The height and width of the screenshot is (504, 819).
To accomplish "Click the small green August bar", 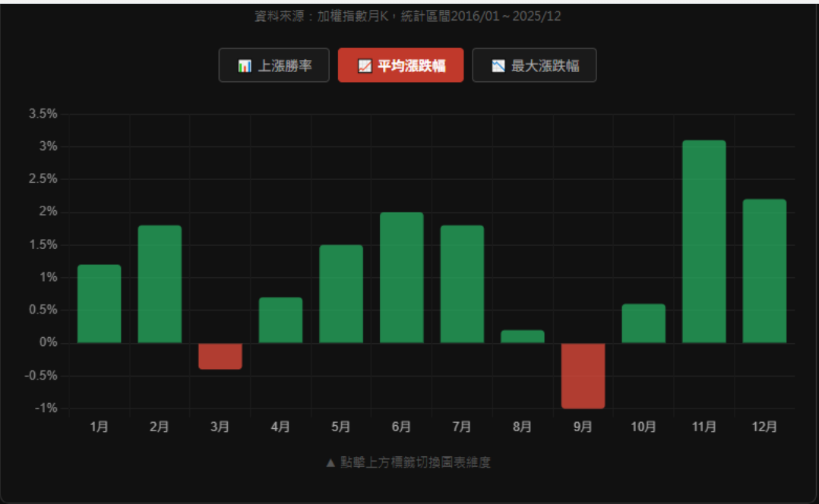I will (523, 336).
